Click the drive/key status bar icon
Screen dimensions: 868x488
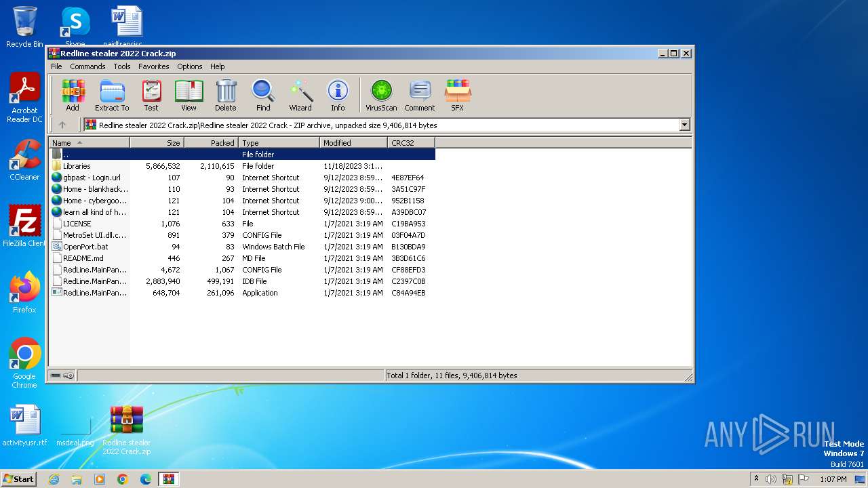point(62,375)
